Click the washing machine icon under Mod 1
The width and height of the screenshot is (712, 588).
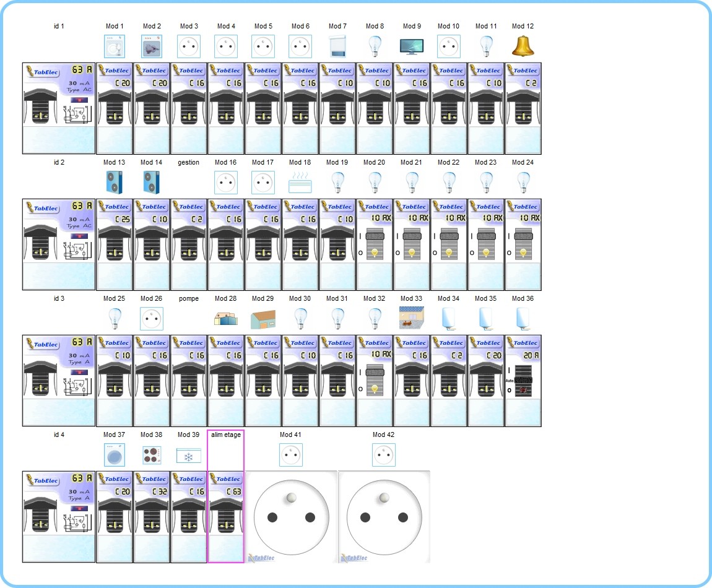pyautogui.click(x=115, y=46)
